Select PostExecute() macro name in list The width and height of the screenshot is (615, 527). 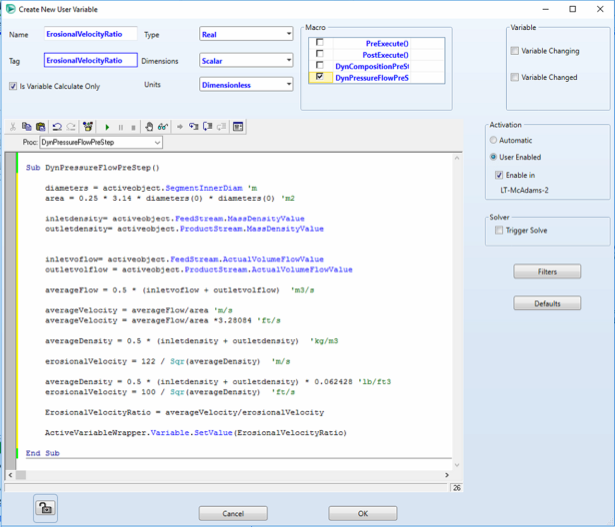pos(385,55)
